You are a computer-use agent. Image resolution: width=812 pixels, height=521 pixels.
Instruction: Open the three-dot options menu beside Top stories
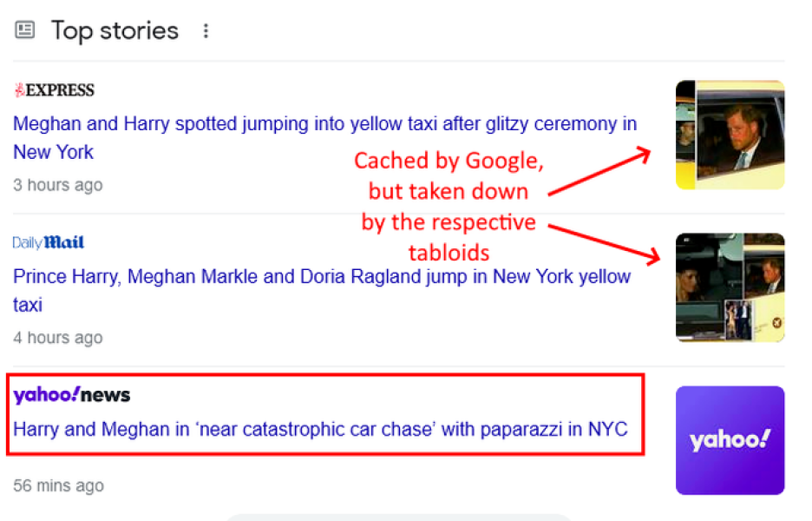coord(206,31)
